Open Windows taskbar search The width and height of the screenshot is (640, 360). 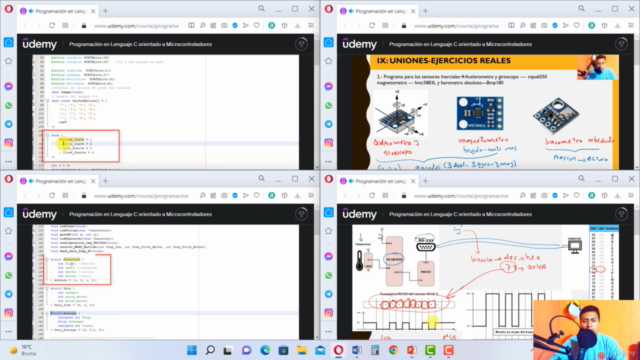pyautogui.click(x=210, y=350)
